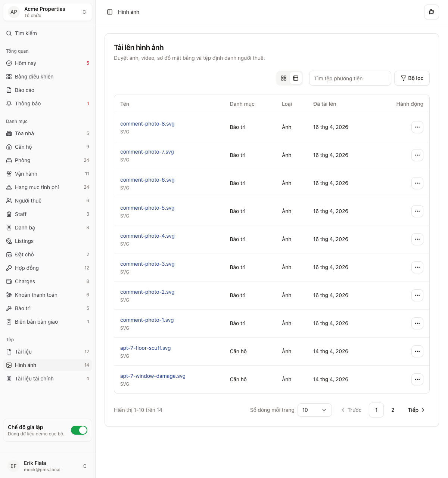The width and height of the screenshot is (448, 478).
Task: Open the comment-photo-6.svg file link
Action: (147, 180)
